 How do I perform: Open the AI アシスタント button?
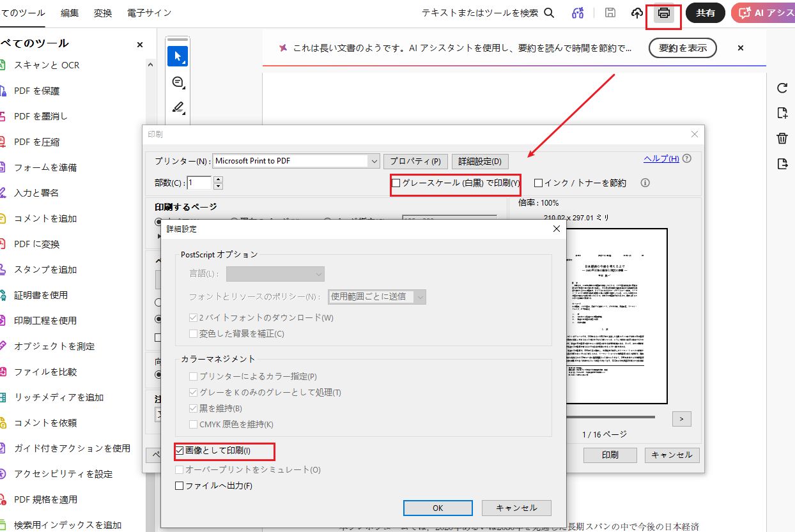point(763,13)
